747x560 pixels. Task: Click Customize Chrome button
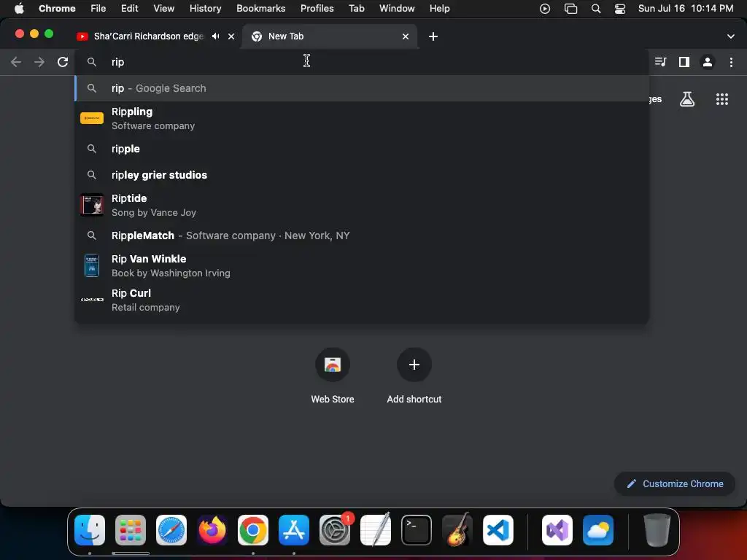pyautogui.click(x=675, y=484)
